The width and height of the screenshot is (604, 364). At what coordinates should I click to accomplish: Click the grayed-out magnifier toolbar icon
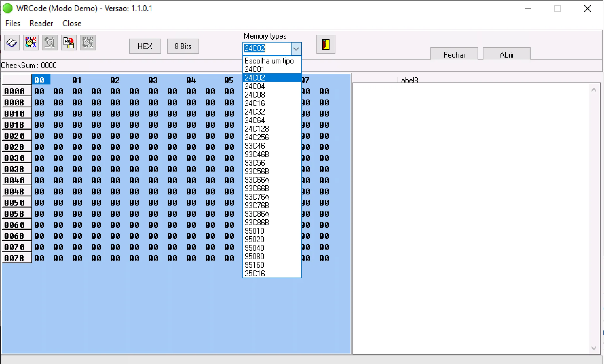tap(50, 43)
